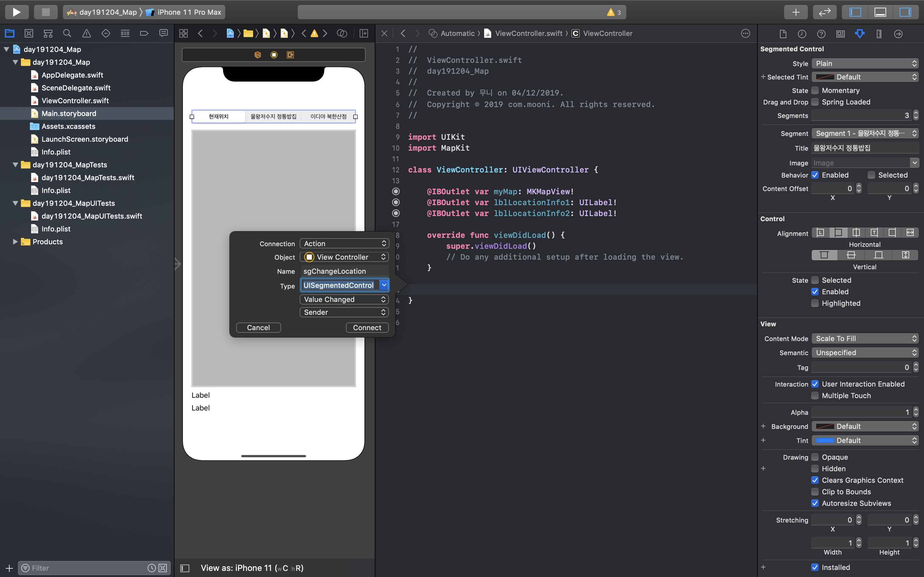Check the Hidden drawing checkbox

[815, 469]
